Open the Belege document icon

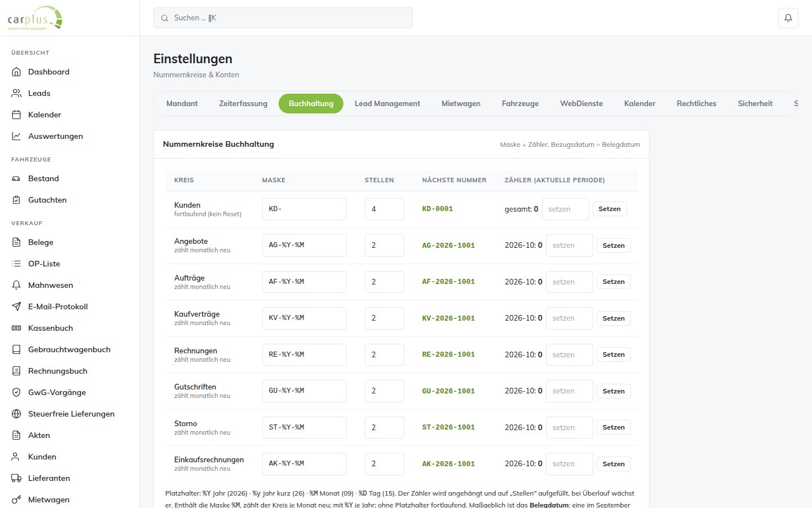16,242
